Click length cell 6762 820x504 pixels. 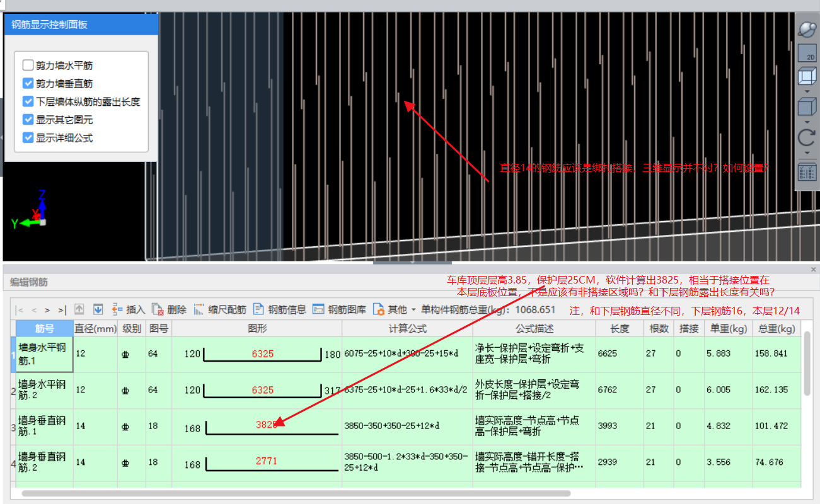coord(620,390)
